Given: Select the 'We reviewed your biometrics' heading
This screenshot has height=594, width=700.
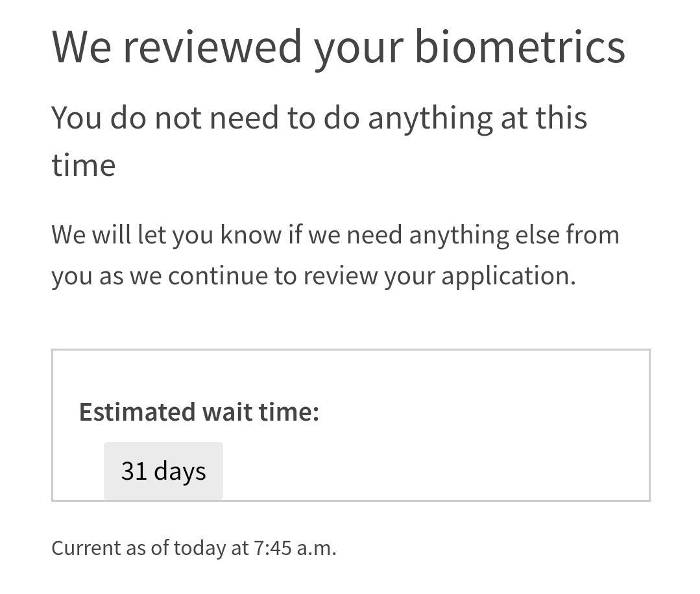Looking at the screenshot, I should tap(339, 47).
